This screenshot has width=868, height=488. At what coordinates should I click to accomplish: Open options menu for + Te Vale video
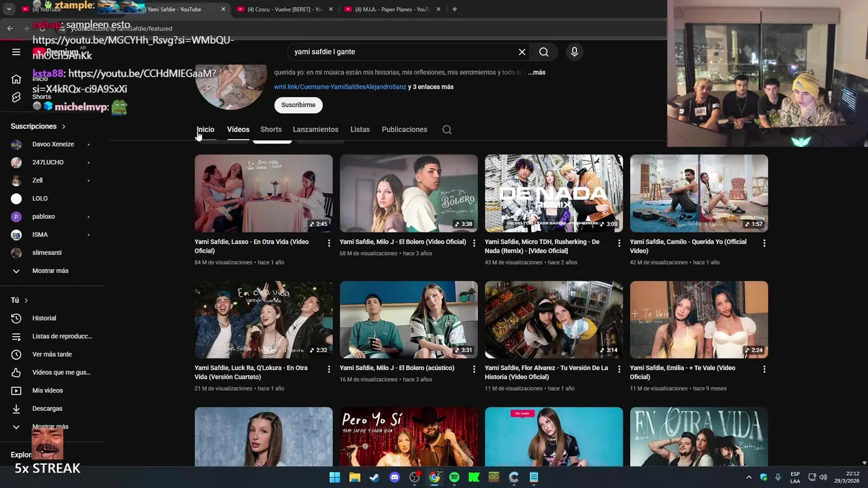pyautogui.click(x=764, y=369)
